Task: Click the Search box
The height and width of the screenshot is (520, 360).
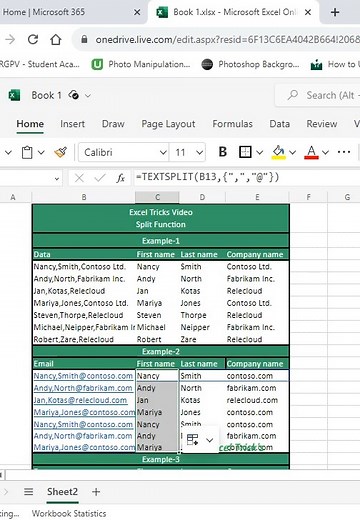Action: [318, 95]
